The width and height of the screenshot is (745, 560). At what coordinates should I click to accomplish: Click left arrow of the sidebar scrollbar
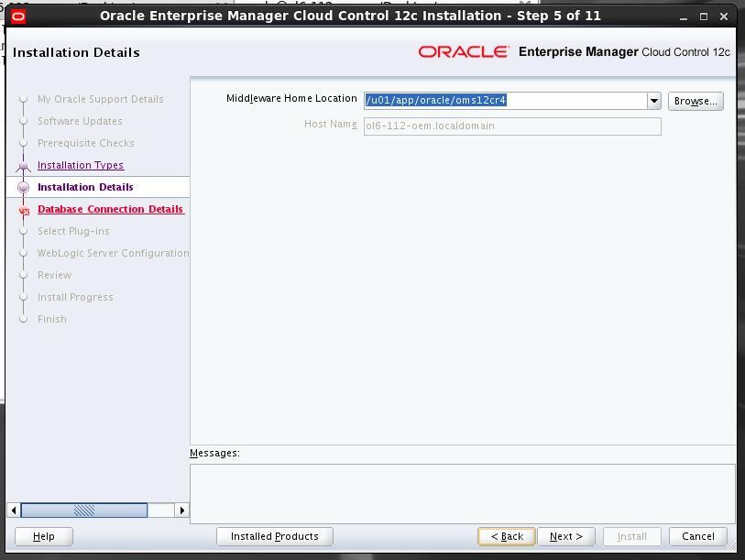coord(14,511)
